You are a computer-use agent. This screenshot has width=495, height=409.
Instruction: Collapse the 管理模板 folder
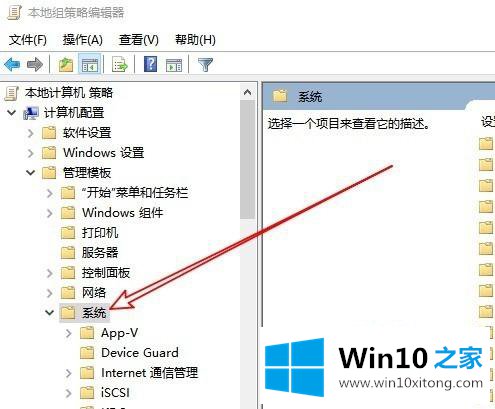pyautogui.click(x=30, y=173)
